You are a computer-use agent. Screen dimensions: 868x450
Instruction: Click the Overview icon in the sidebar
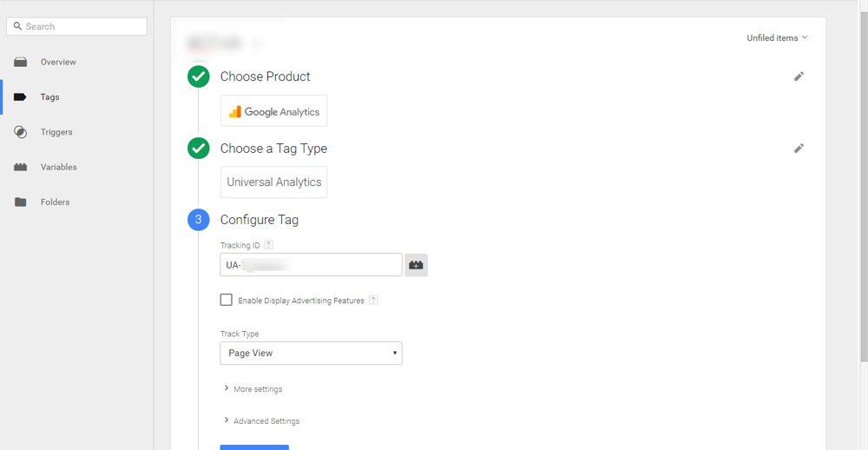[x=21, y=62]
